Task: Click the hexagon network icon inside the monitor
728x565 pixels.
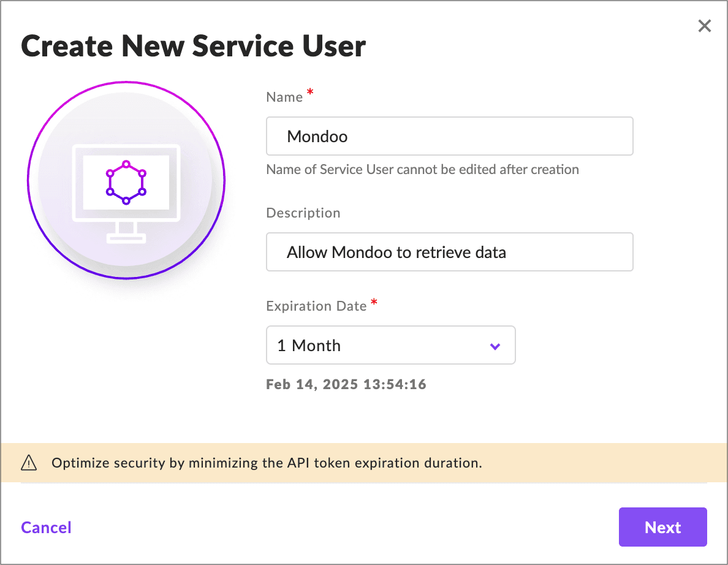Action: coord(126,181)
